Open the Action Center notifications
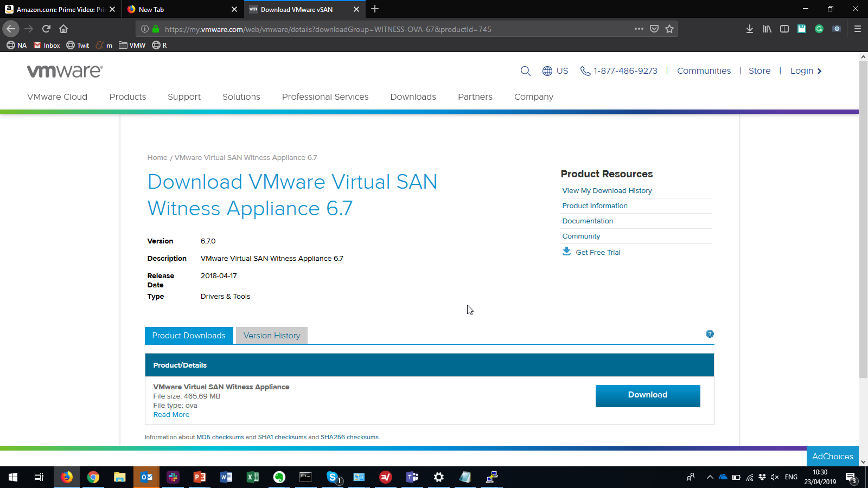Image resolution: width=868 pixels, height=488 pixels. tap(851, 478)
